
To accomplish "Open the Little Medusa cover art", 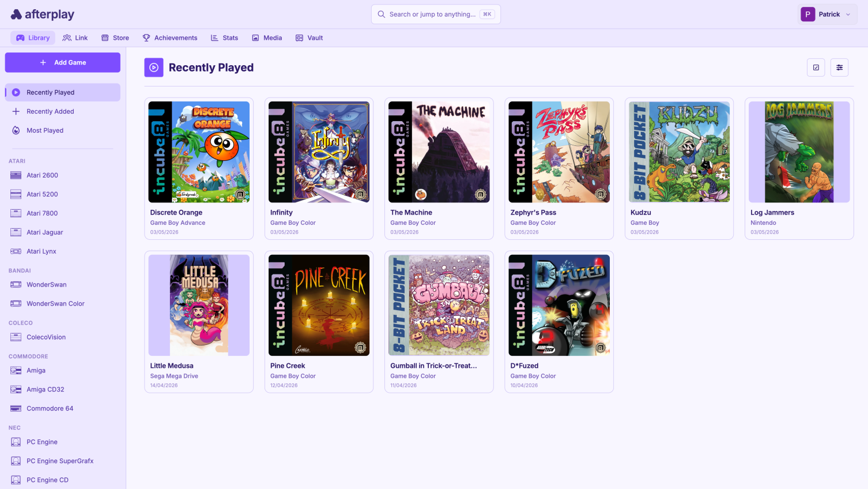I will [x=199, y=305].
